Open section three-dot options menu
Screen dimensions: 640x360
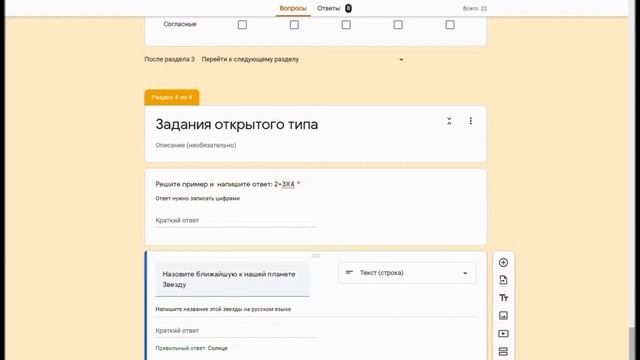(471, 121)
